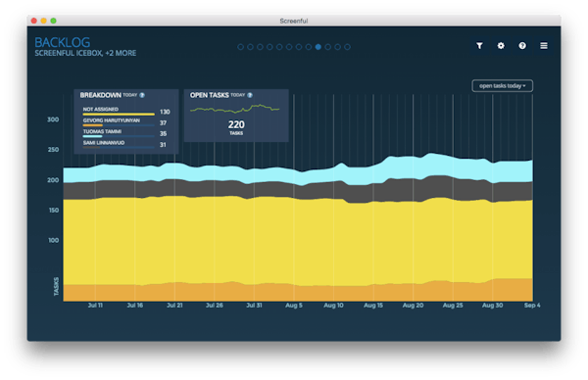Click the BACKLOG title
The image size is (588, 380).
point(63,42)
